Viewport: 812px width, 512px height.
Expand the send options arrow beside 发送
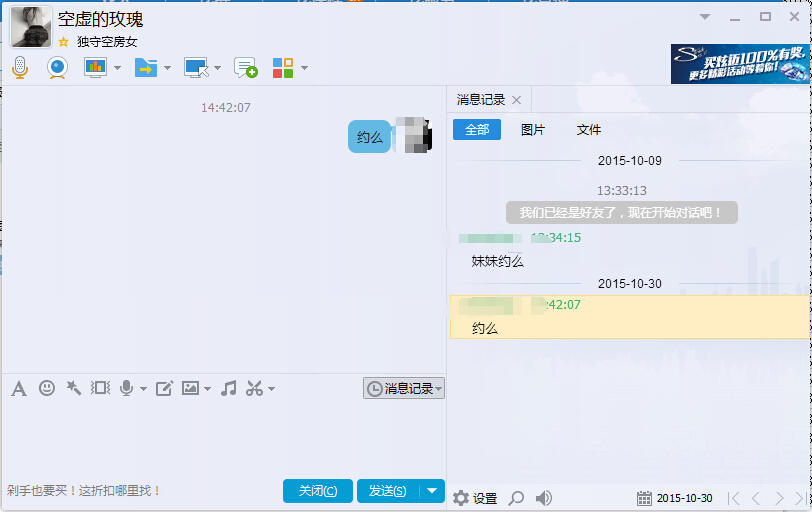(431, 490)
